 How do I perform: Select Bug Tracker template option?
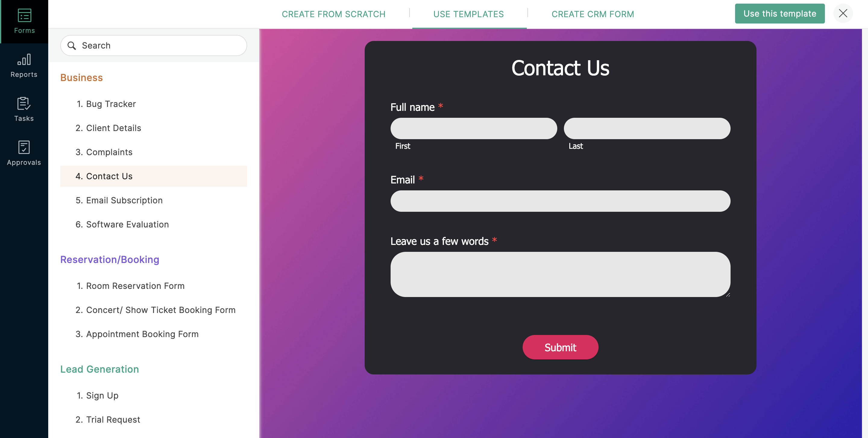111,103
